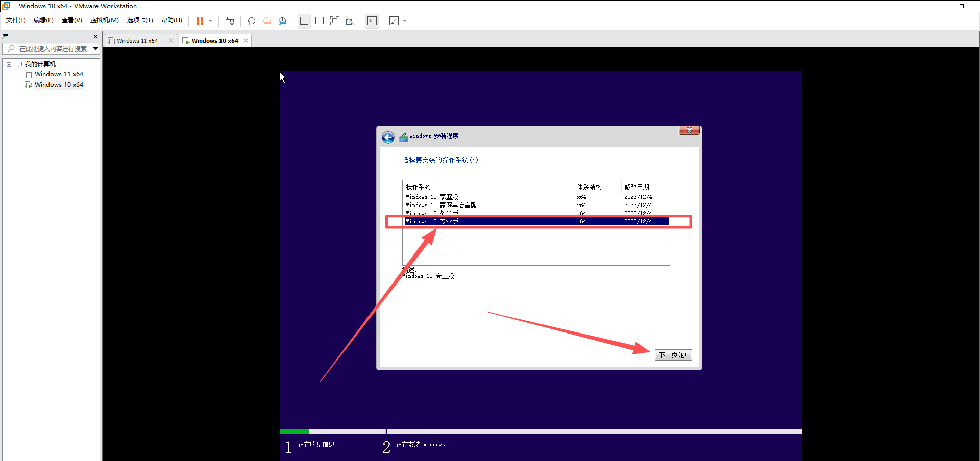This screenshot has height=461, width=980.
Task: Collapse the 我的计算机 tree node
Action: (9, 64)
